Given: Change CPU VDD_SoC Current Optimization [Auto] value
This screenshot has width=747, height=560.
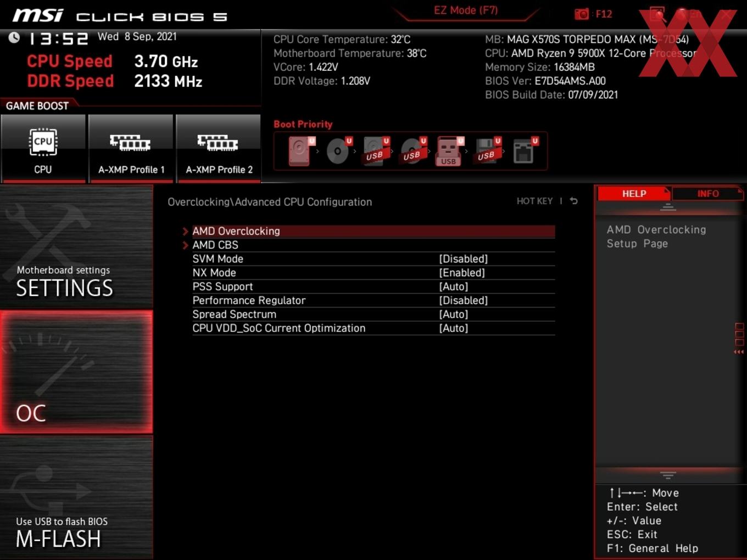Looking at the screenshot, I should 454,328.
